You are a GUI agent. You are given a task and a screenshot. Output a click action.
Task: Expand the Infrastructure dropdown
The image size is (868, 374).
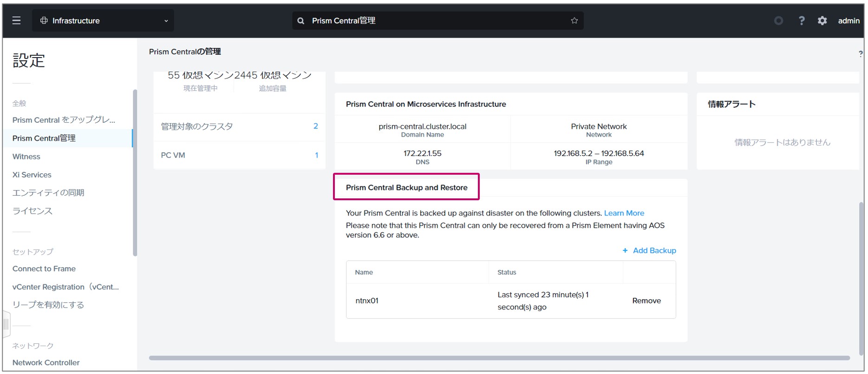(x=166, y=21)
